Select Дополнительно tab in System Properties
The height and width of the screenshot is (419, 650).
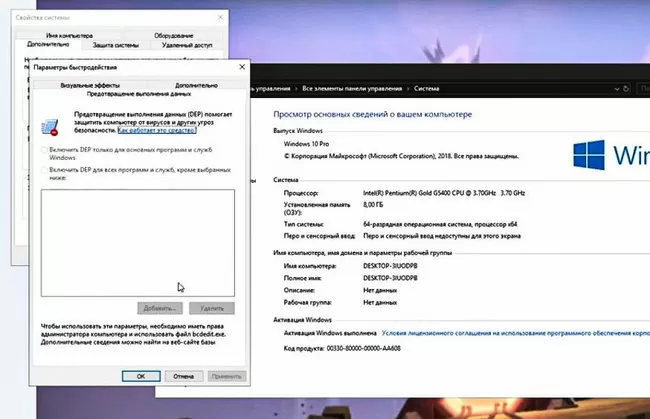pyautogui.click(x=48, y=44)
